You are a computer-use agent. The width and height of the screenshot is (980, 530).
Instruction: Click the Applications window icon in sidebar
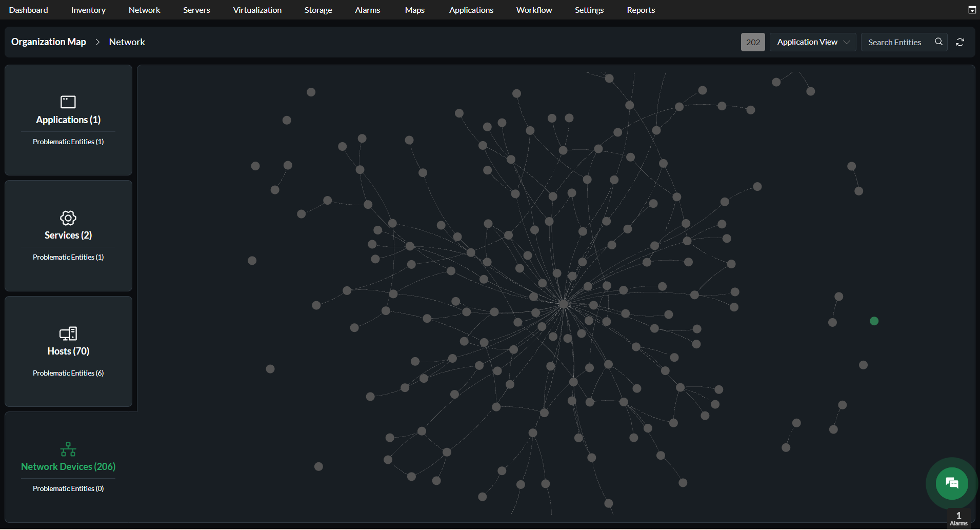pyautogui.click(x=68, y=102)
